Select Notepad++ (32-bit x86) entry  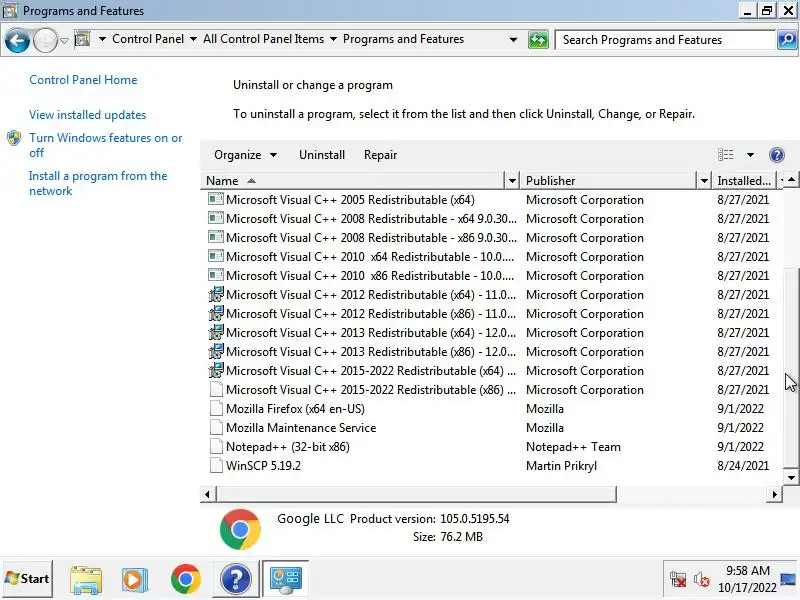(491, 447)
